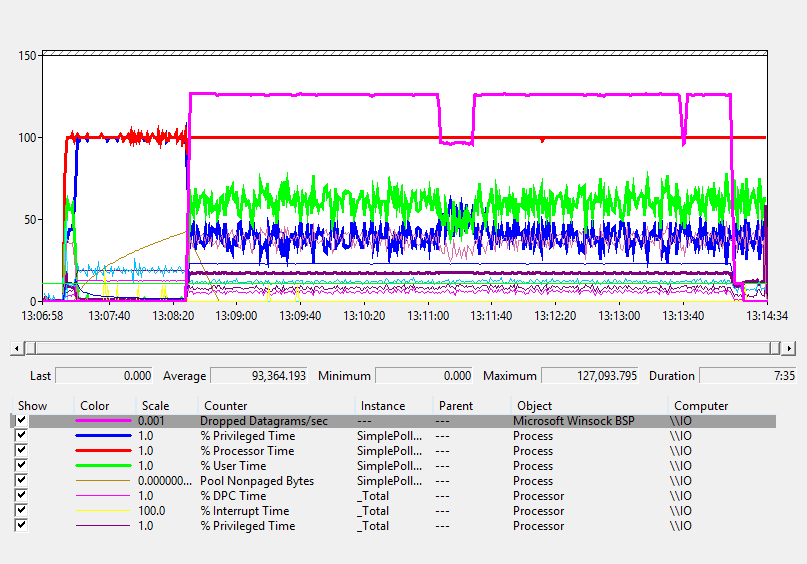This screenshot has width=807, height=564.
Task: Click the 0.001 scale value
Action: coord(151,421)
